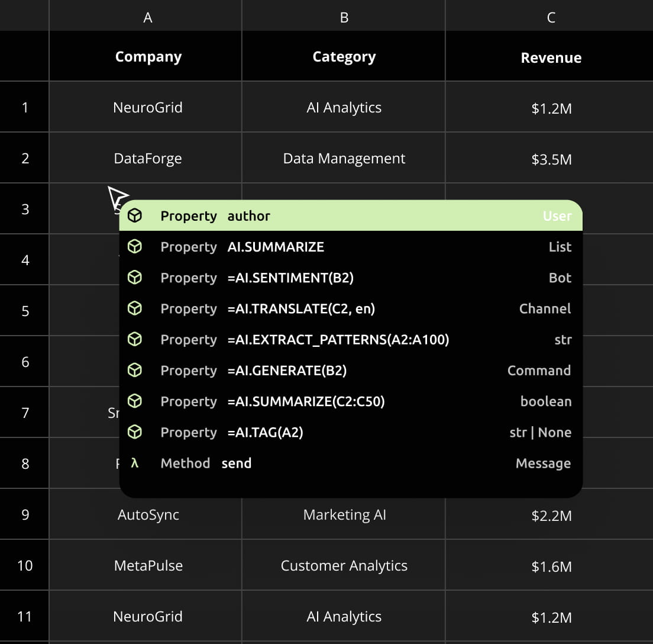This screenshot has height=644, width=653.
Task: Select row number 8
Action: [25, 463]
